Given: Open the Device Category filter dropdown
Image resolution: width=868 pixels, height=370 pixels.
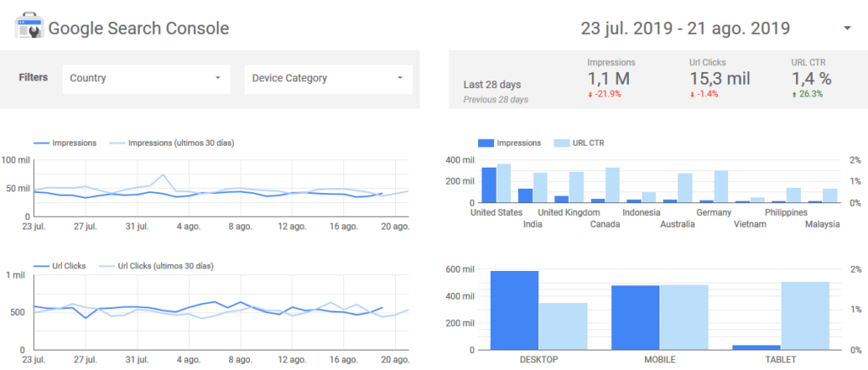Looking at the screenshot, I should (328, 78).
